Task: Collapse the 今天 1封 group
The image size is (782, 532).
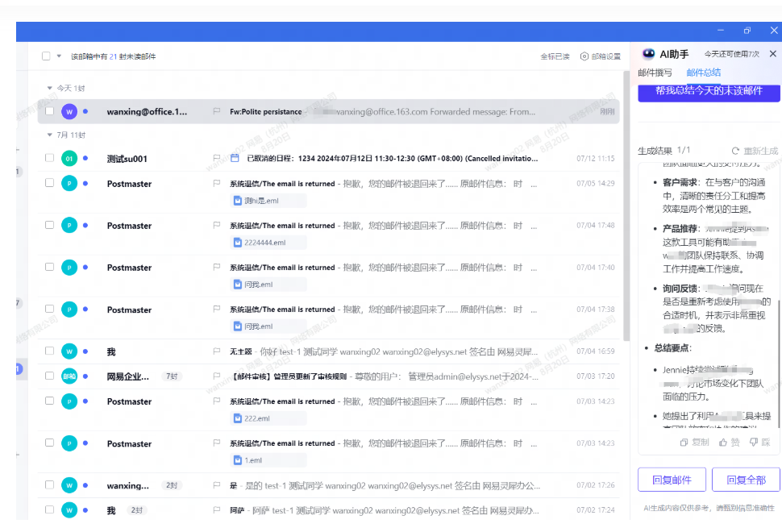Action: 49,88
